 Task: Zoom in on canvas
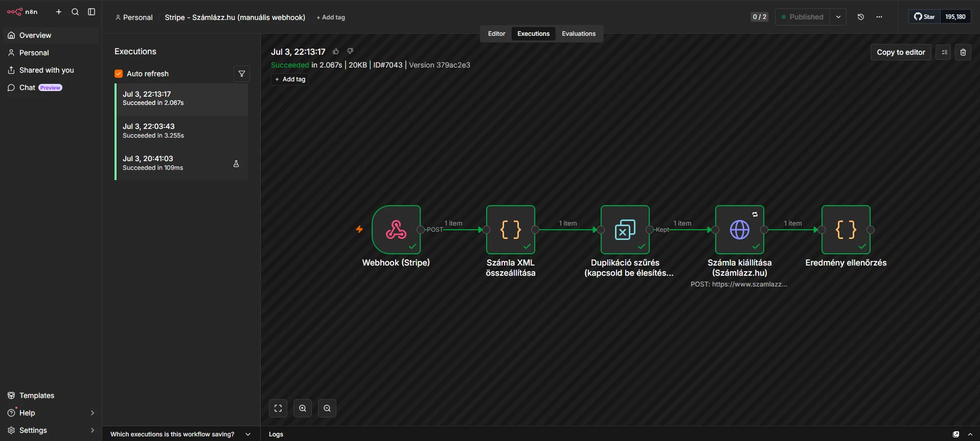[303, 408]
